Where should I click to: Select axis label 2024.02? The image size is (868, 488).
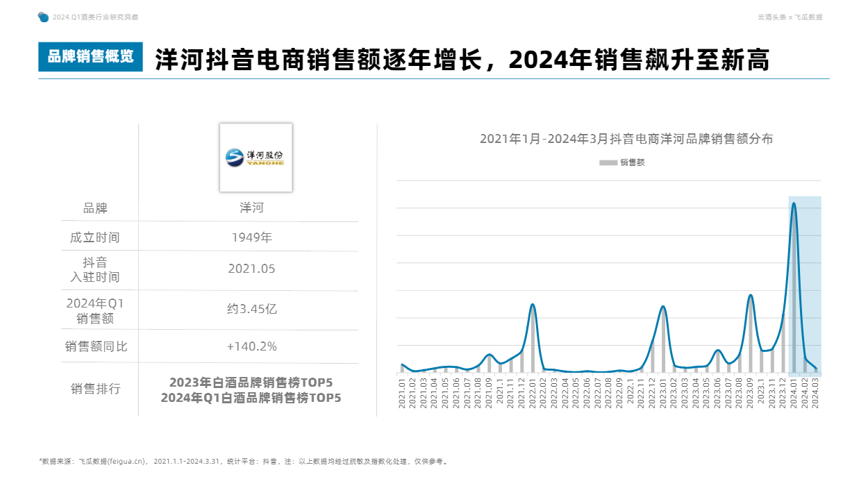(x=805, y=393)
